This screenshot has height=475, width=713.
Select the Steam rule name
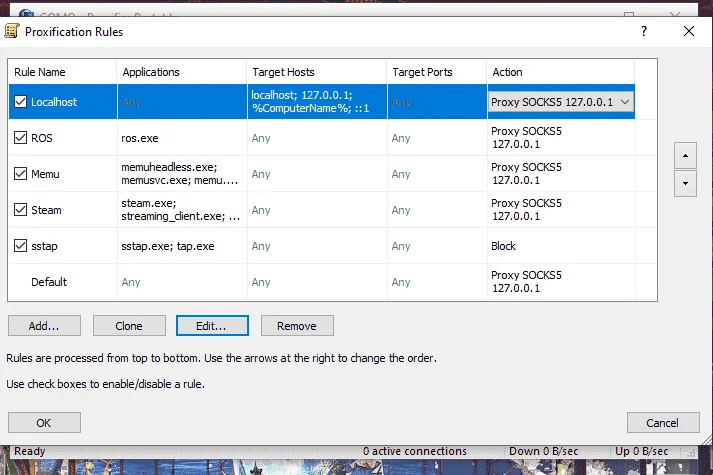click(46, 210)
